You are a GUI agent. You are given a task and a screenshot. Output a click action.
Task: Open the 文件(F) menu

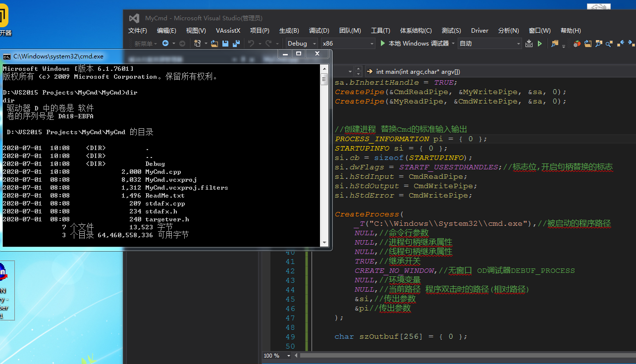pyautogui.click(x=138, y=31)
